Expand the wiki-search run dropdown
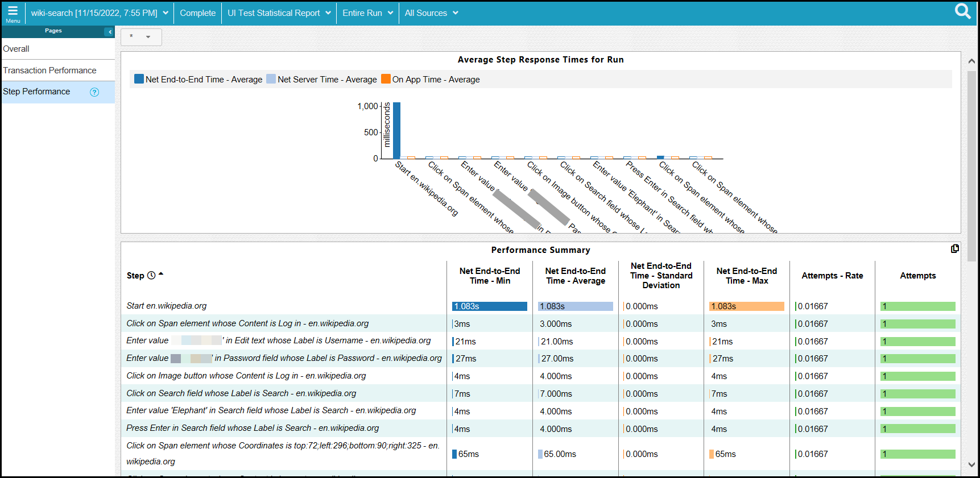 click(100, 13)
